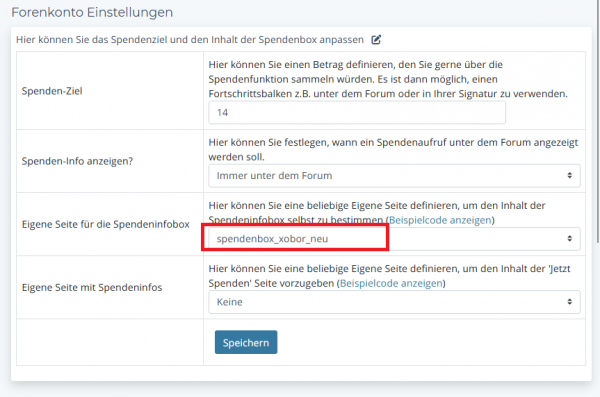
Task: Click the page scrollbar on the right edge
Action: click(x=598, y=122)
